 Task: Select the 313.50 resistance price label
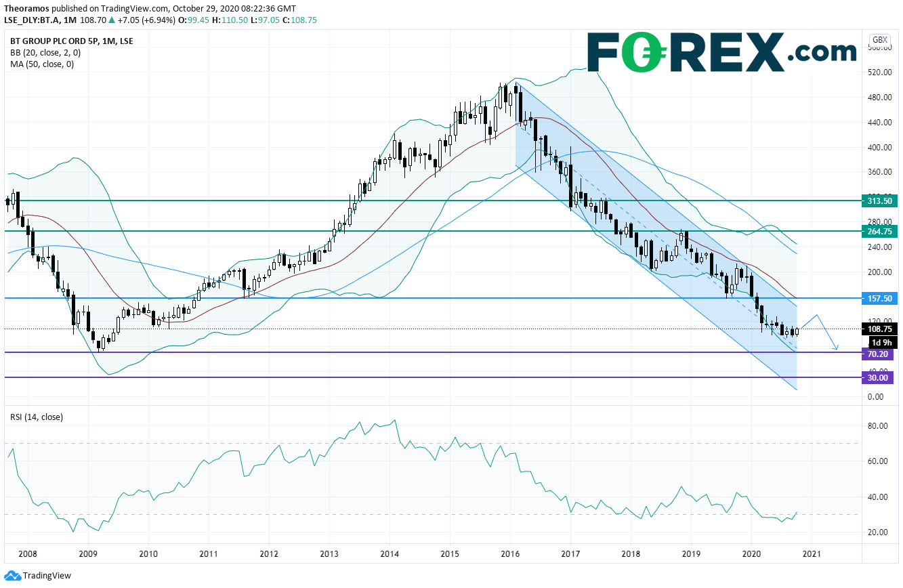[880, 201]
